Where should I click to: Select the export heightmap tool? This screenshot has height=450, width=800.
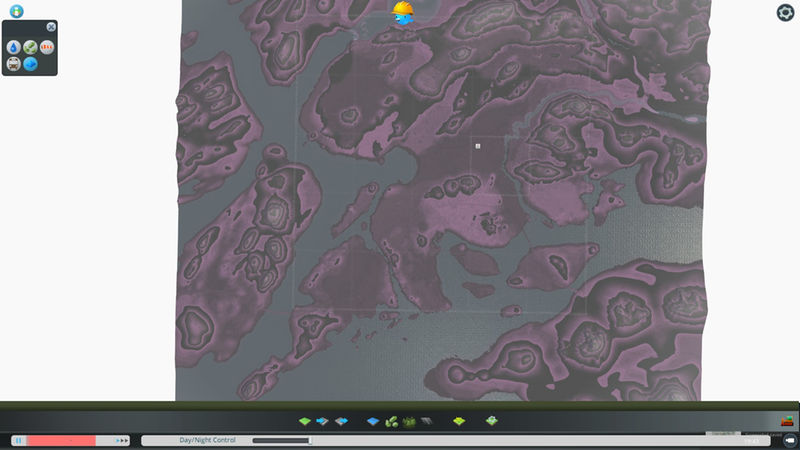pos(341,421)
